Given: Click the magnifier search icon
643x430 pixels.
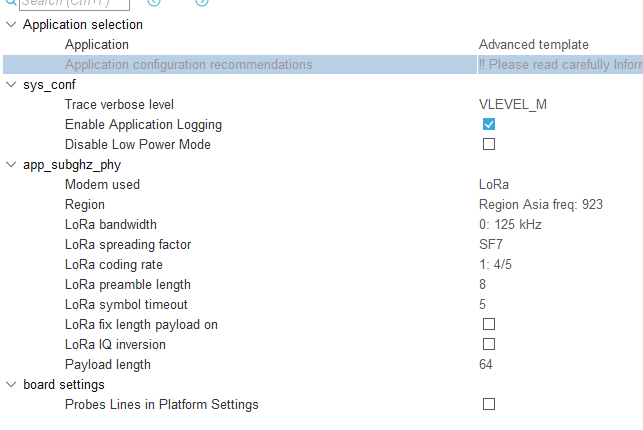Looking at the screenshot, I should (x=11, y=2).
